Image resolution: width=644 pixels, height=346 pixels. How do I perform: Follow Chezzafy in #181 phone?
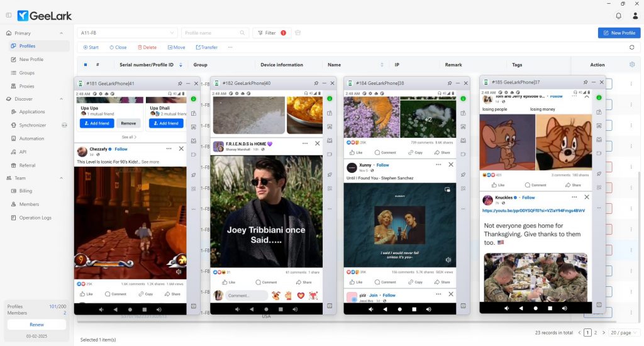coord(121,149)
